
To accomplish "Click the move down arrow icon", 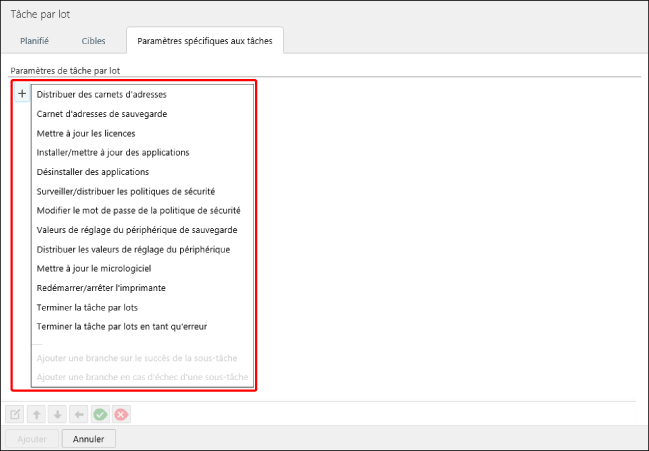I will (x=57, y=414).
